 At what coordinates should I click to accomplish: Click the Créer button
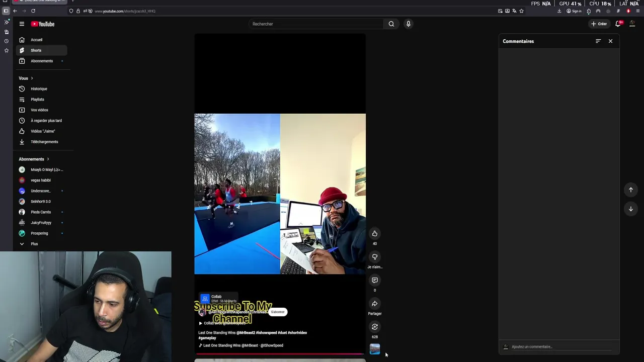click(599, 24)
